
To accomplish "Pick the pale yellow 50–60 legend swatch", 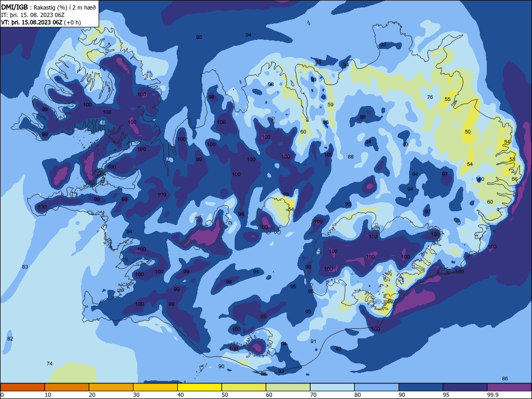I will [x=244, y=387].
